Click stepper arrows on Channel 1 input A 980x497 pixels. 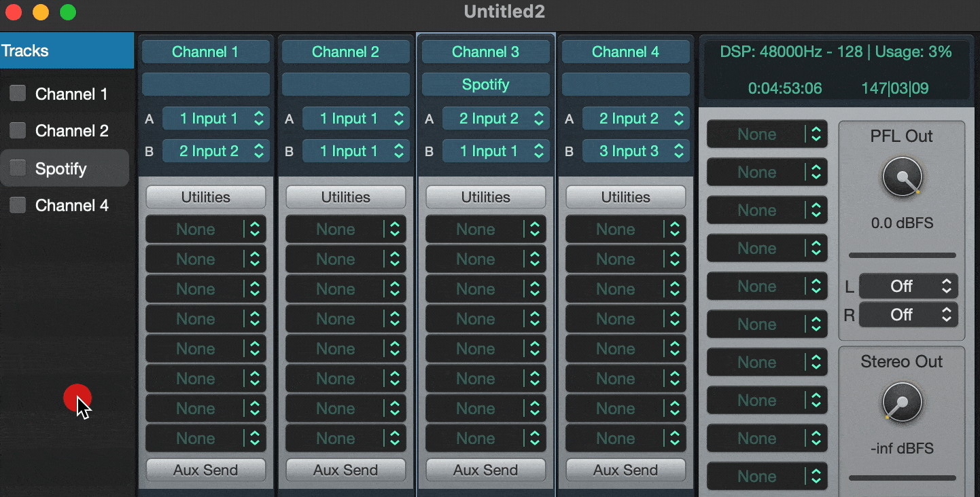click(258, 119)
